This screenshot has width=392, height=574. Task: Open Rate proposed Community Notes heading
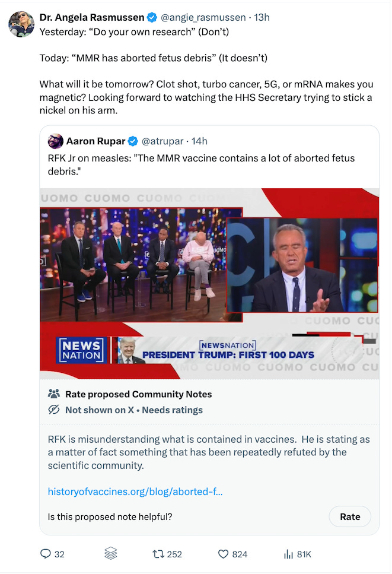click(x=139, y=394)
